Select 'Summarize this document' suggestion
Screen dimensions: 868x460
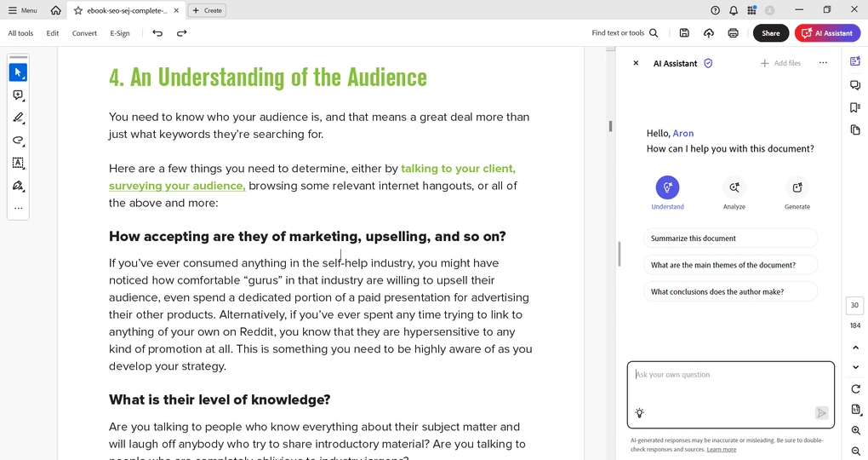click(729, 239)
